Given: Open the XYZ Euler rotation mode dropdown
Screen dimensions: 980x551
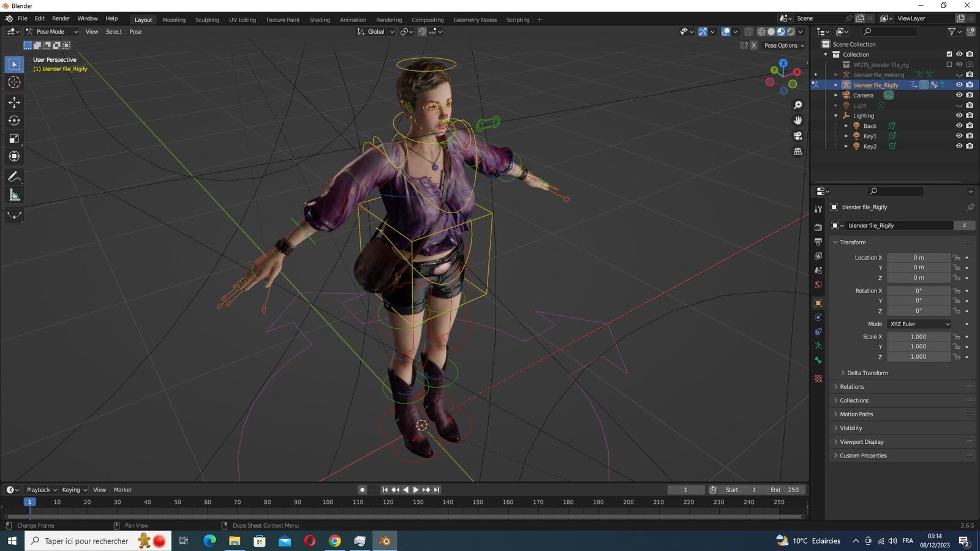Looking at the screenshot, I should pyautogui.click(x=919, y=324).
